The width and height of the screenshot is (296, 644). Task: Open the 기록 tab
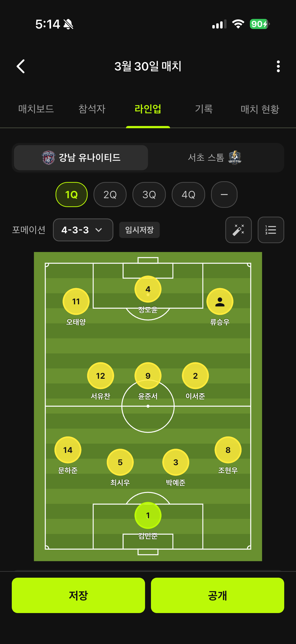(204, 109)
